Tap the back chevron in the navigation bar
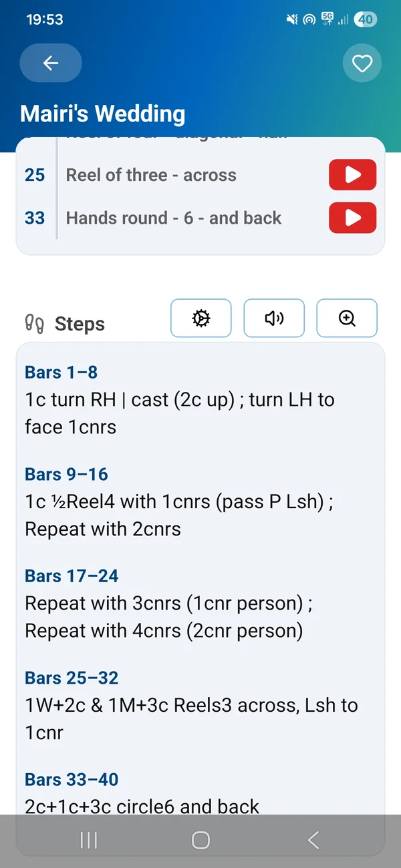Image resolution: width=401 pixels, height=868 pixels. pos(313,841)
